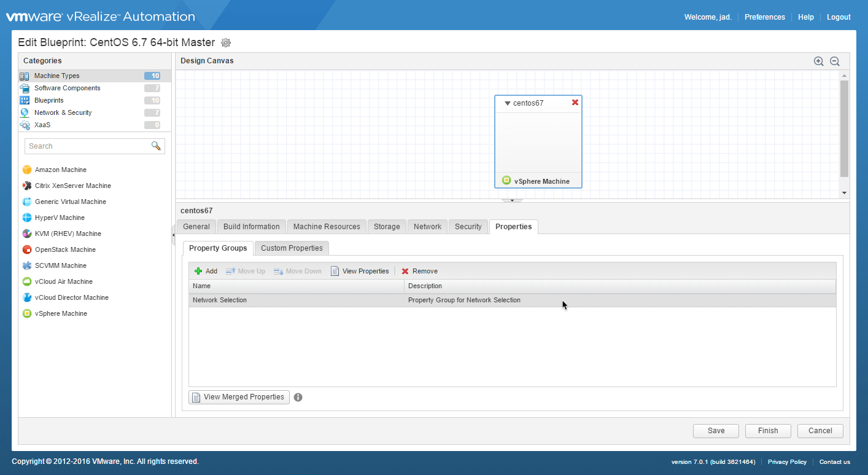Click Move Up in property toolbar

(246, 271)
